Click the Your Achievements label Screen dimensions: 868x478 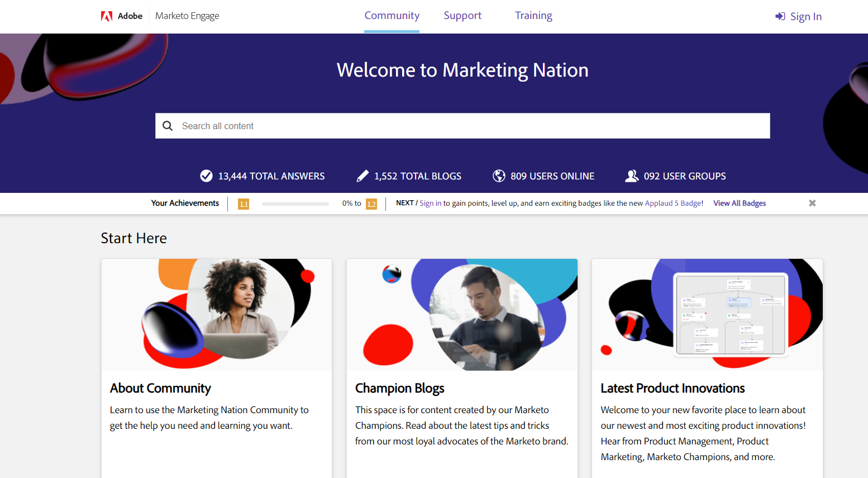pos(185,203)
